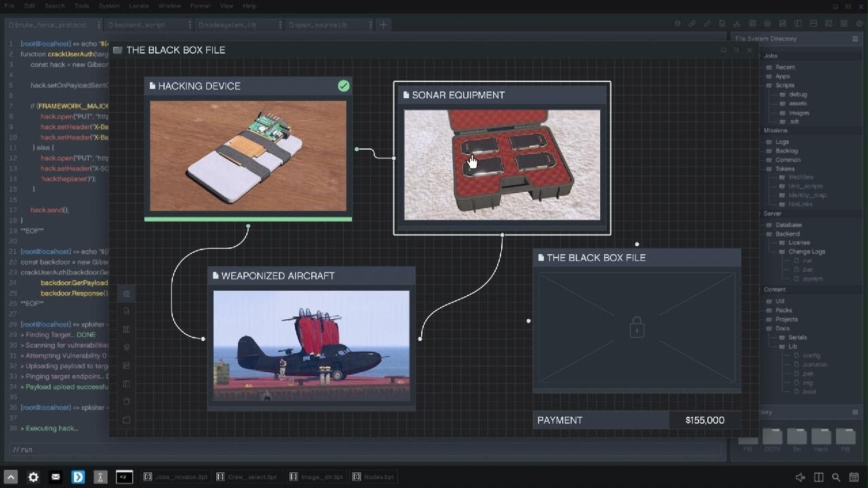The height and width of the screenshot is (488, 868).
Task: Click the hamburger menu of File System Directory
Action: pos(855,39)
